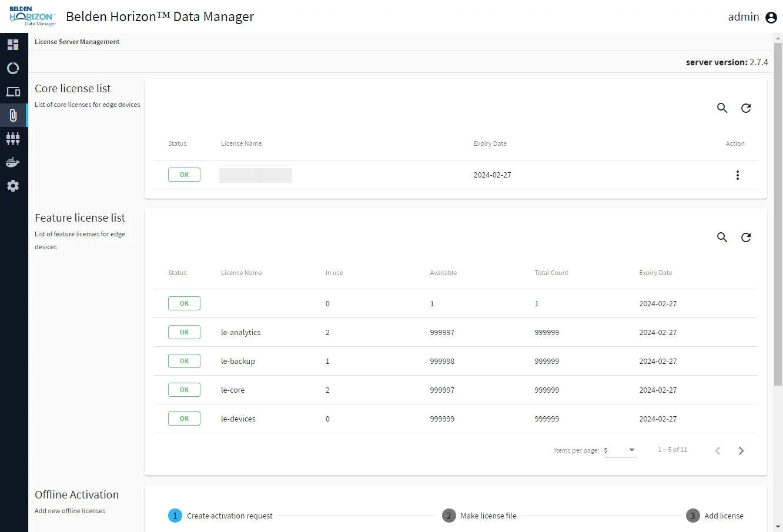Click OK badge for le-backup
The width and height of the screenshot is (783, 532).
pyautogui.click(x=184, y=361)
